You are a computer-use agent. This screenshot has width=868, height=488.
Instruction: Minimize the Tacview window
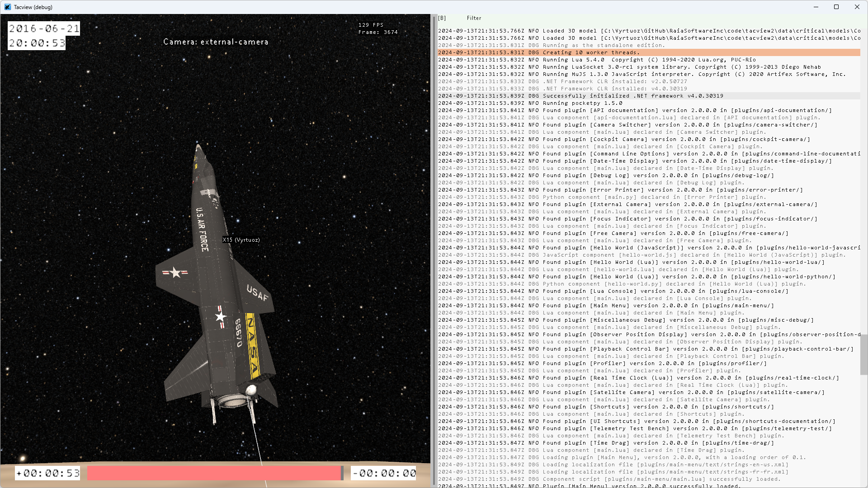tap(816, 7)
